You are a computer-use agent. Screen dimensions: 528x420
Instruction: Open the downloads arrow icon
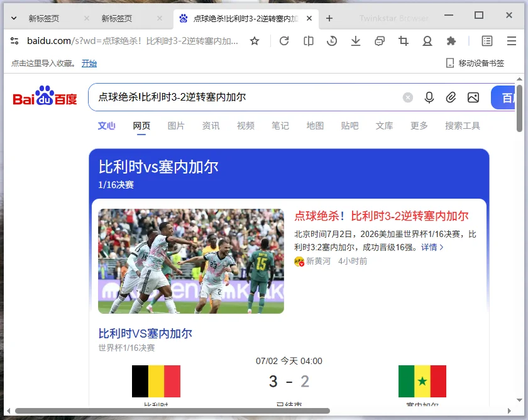356,41
